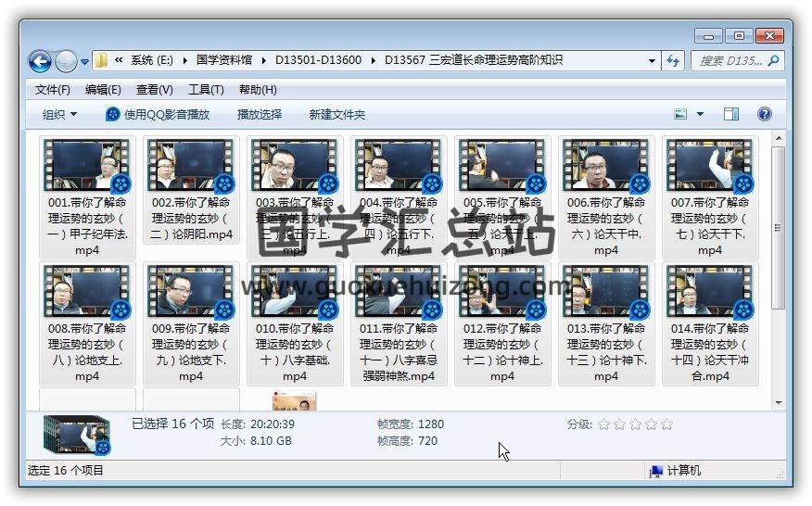The image size is (812, 506).
Task: Click the refresh button beside address bar
Action: [674, 61]
